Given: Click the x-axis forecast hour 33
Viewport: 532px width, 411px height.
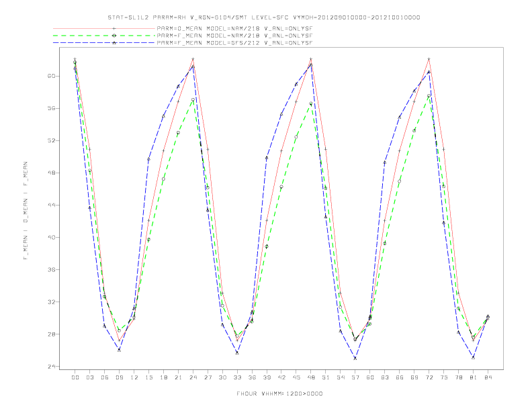Looking at the screenshot, I should 237,377.
